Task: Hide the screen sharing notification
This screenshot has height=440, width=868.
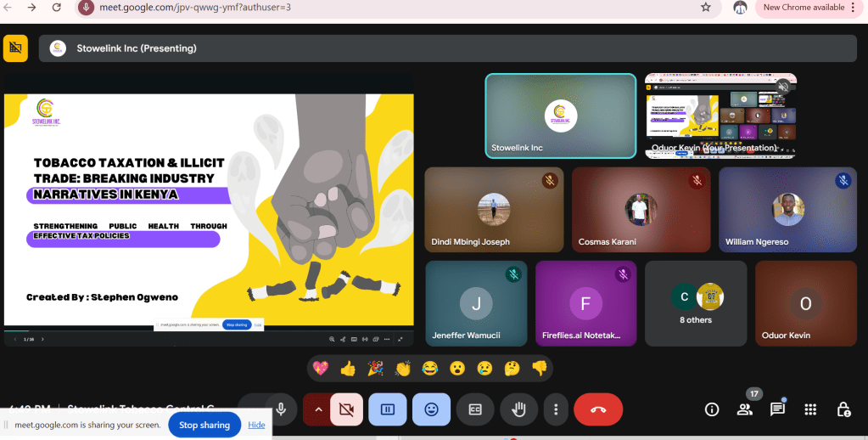Action: [256, 425]
